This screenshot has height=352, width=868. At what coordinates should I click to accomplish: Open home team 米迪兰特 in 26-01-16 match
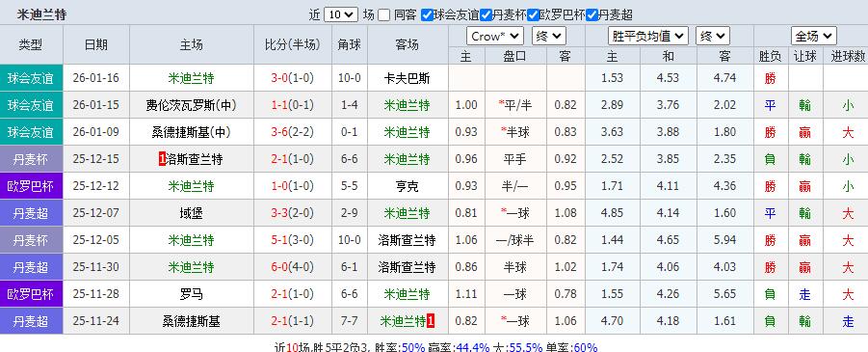[191, 79]
